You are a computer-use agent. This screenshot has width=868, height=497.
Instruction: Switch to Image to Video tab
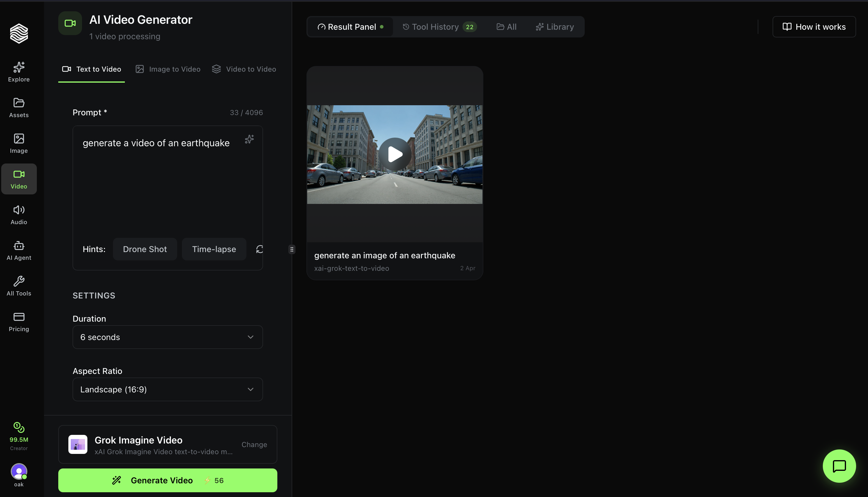pyautogui.click(x=168, y=69)
